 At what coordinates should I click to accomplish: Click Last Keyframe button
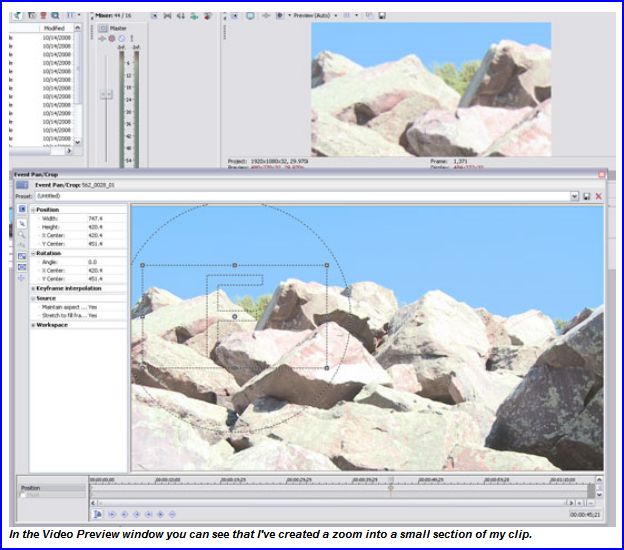pos(148,515)
